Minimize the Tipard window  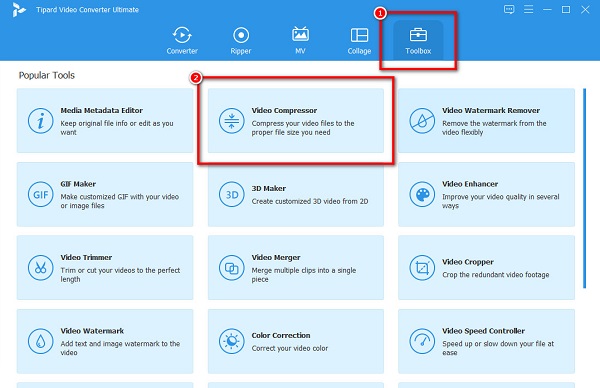(547, 10)
